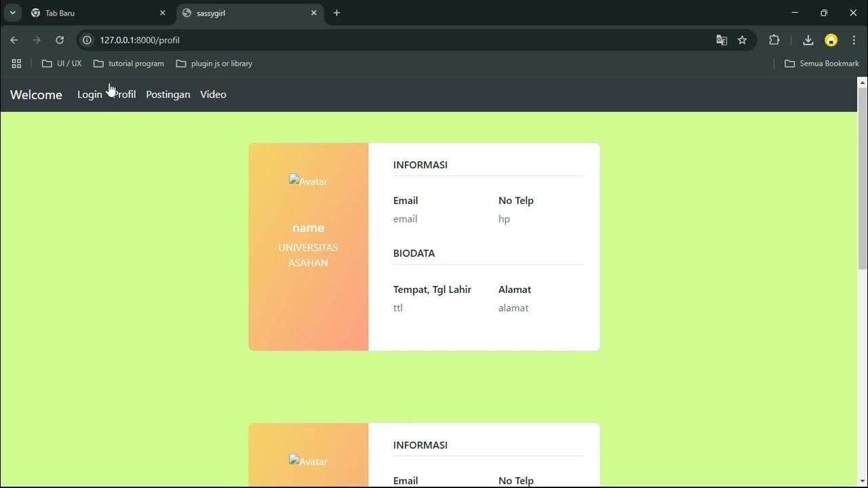Viewport: 868px width, 488px height.
Task: Click the scrollbar up arrow
Action: point(863,83)
